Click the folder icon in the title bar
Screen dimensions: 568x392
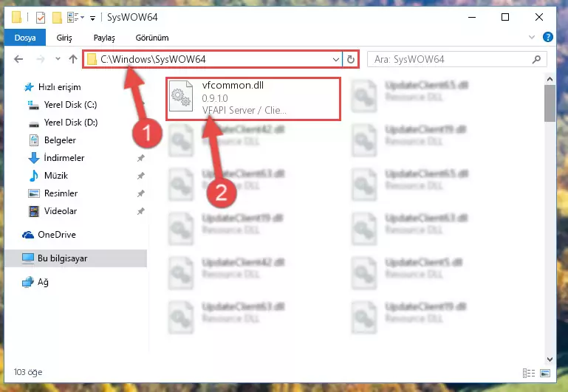point(17,18)
